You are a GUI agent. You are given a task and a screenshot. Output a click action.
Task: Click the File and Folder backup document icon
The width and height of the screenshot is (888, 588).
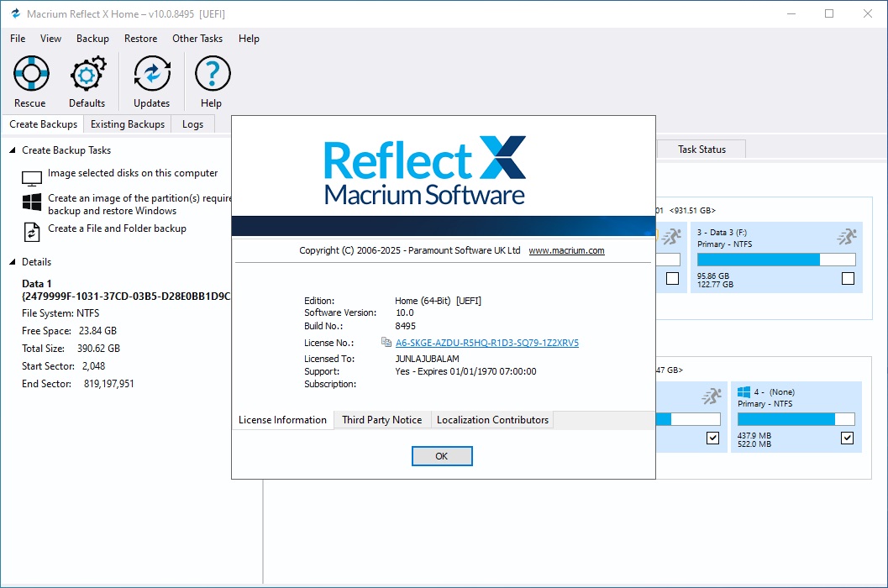32,232
